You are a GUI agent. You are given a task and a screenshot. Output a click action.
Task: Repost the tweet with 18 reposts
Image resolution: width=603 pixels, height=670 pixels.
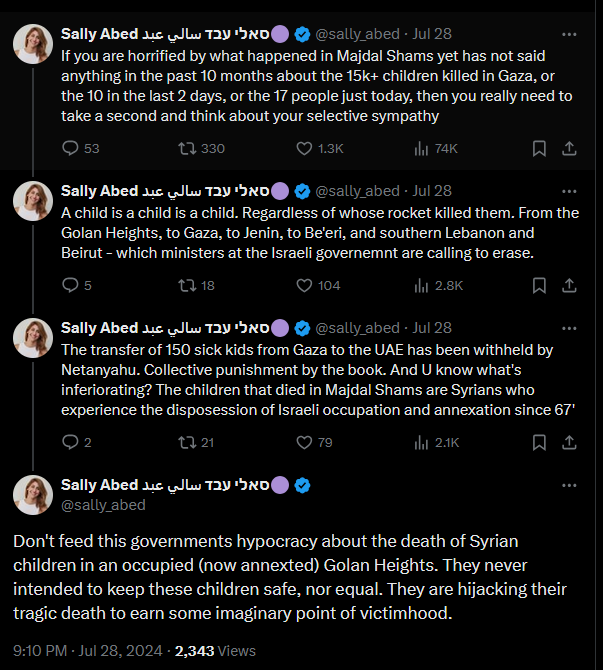[187, 285]
